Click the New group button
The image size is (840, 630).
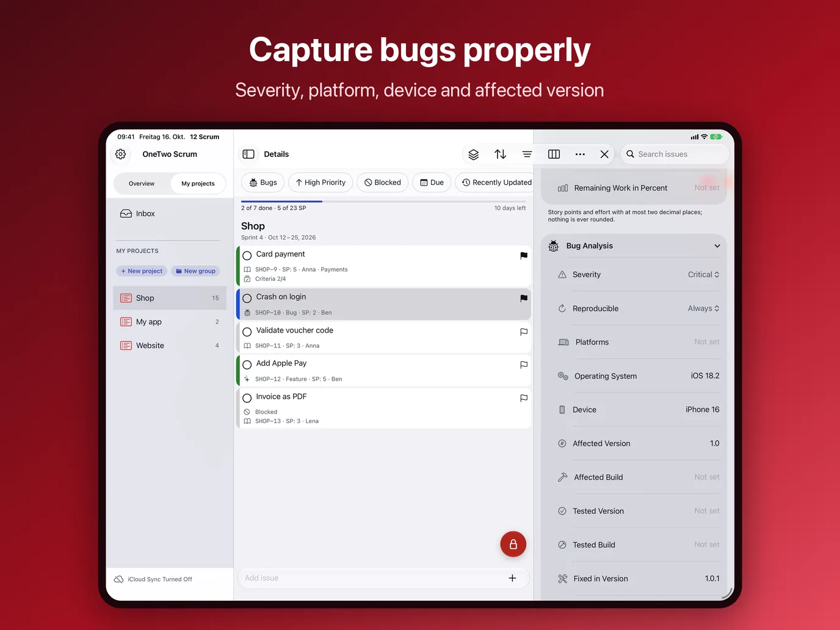click(x=195, y=271)
